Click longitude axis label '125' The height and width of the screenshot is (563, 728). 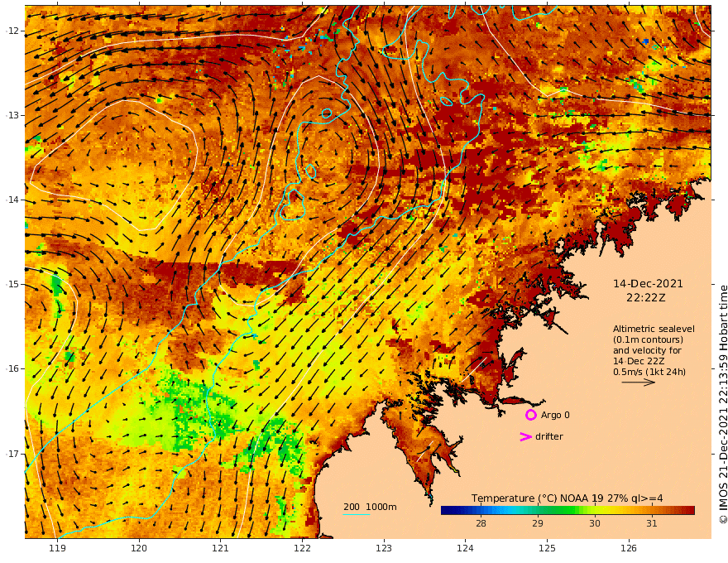(548, 549)
